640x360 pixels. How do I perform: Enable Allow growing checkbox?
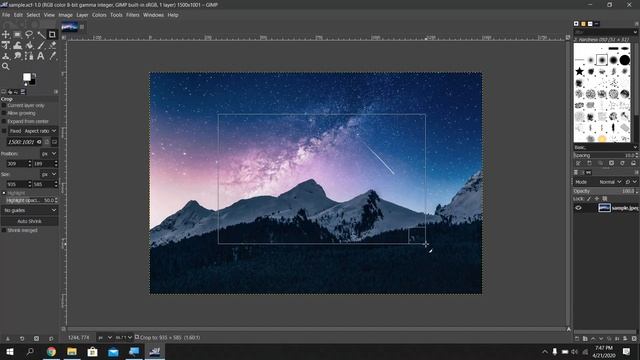coord(4,113)
